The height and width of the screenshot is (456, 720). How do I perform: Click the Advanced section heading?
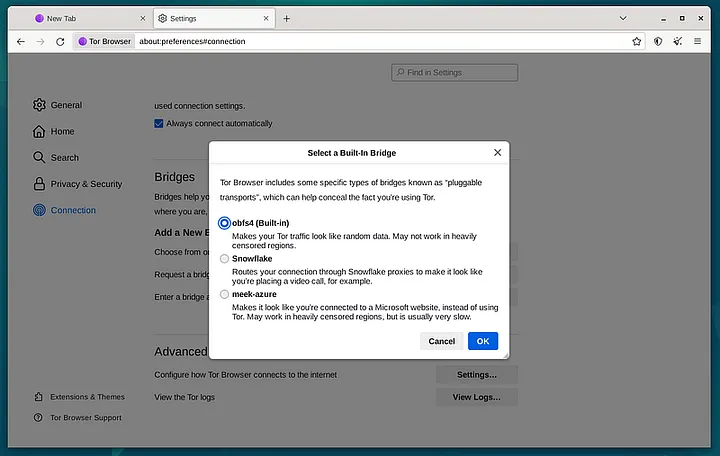(x=180, y=352)
